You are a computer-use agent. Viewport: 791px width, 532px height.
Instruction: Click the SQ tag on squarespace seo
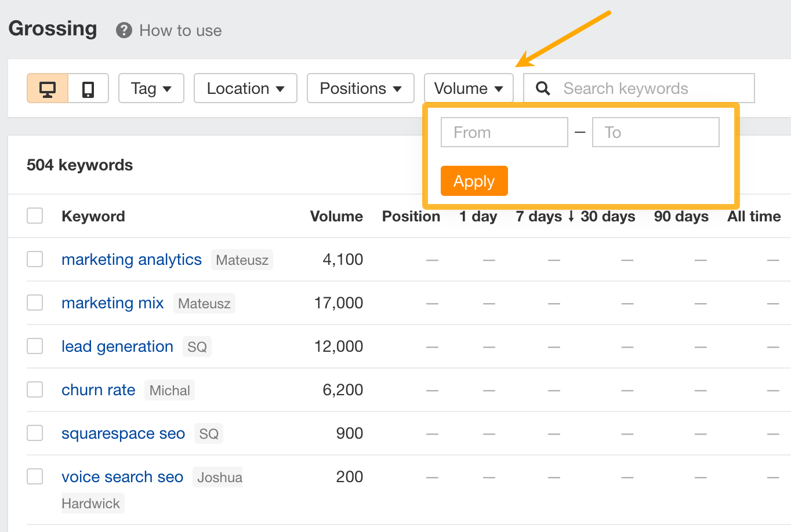click(x=209, y=433)
